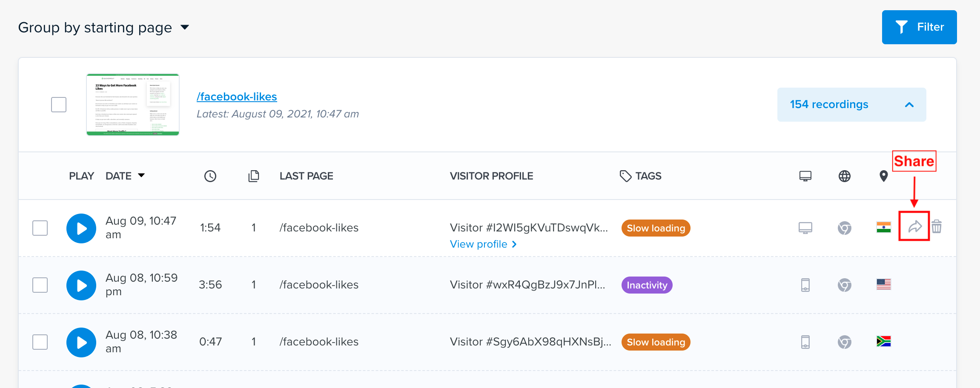Click the page count column header icon

(x=254, y=176)
